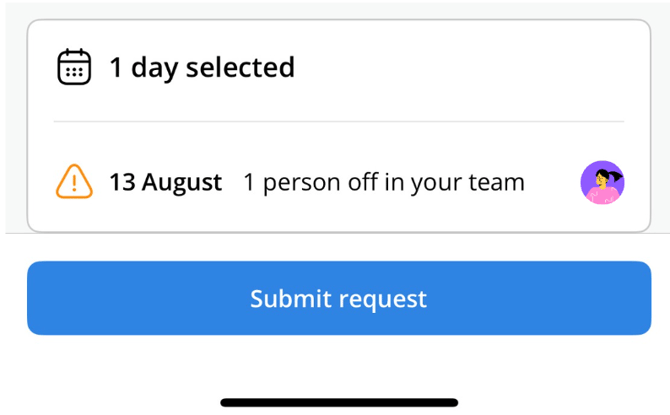Click the word 'selected' in the header row
Image resolution: width=670 pixels, height=415 pixels.
(241, 68)
